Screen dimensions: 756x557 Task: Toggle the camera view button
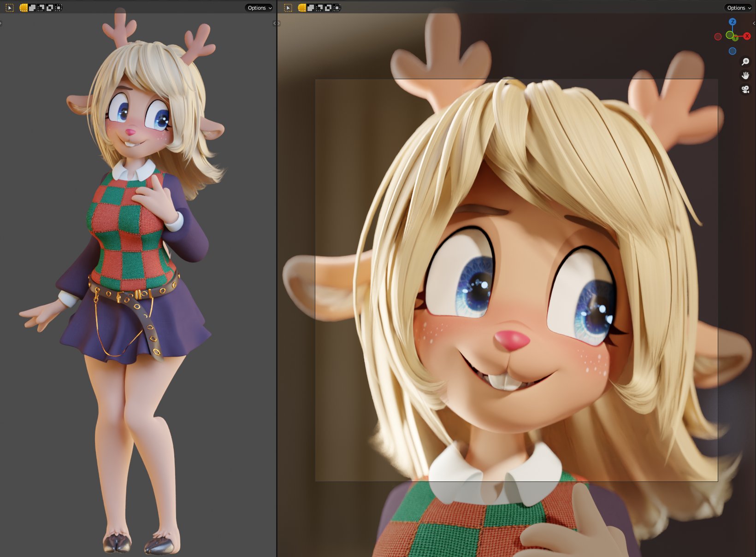click(745, 89)
